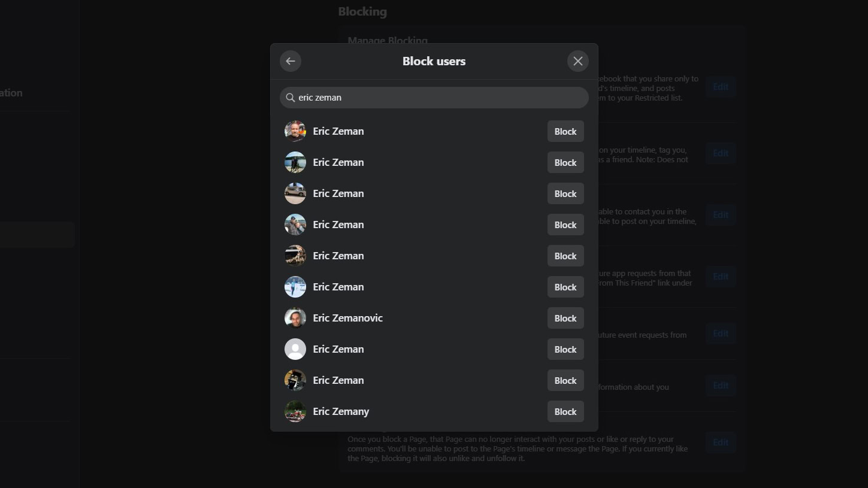Image resolution: width=868 pixels, height=488 pixels.
Task: Click the default gray silhouette avatar
Action: (x=295, y=350)
